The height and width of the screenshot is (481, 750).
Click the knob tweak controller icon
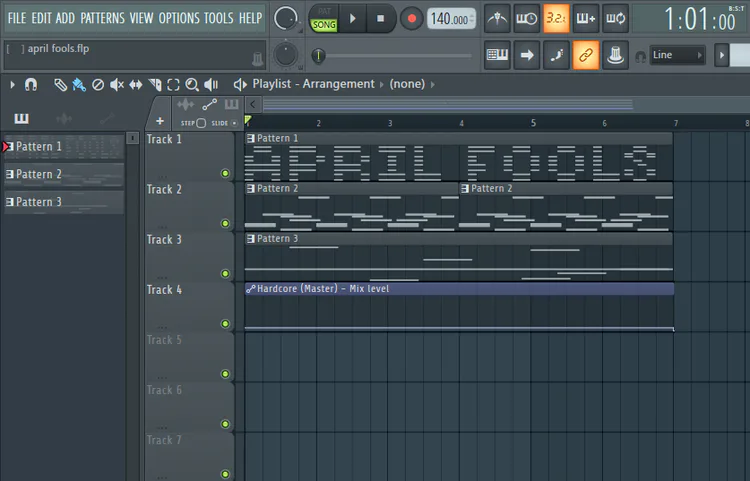pos(616,55)
